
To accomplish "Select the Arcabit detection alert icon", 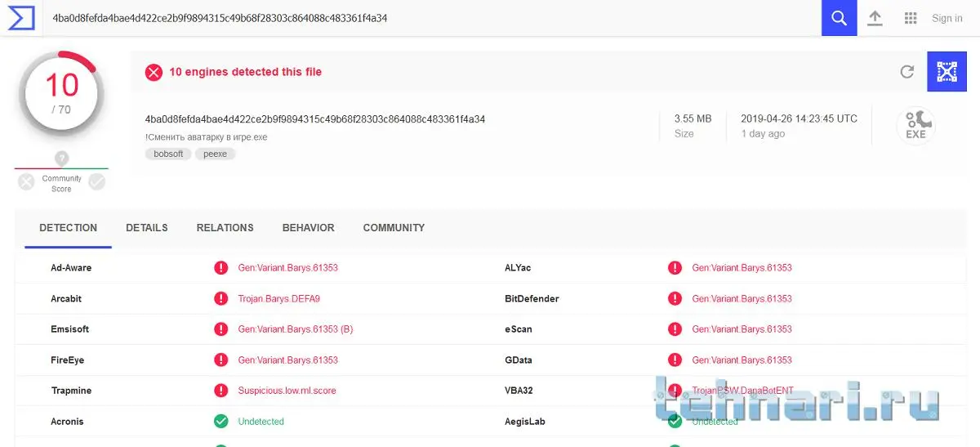I will click(220, 298).
